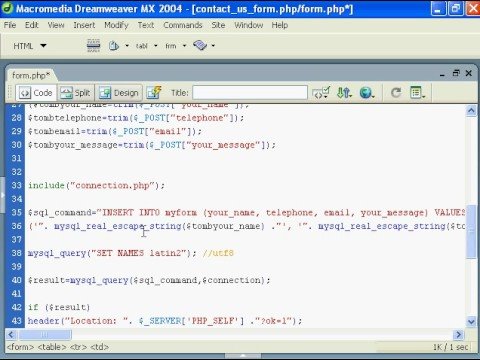Select the <form> tag in tag selector
The width and height of the screenshot is (480, 360).
tap(20, 347)
